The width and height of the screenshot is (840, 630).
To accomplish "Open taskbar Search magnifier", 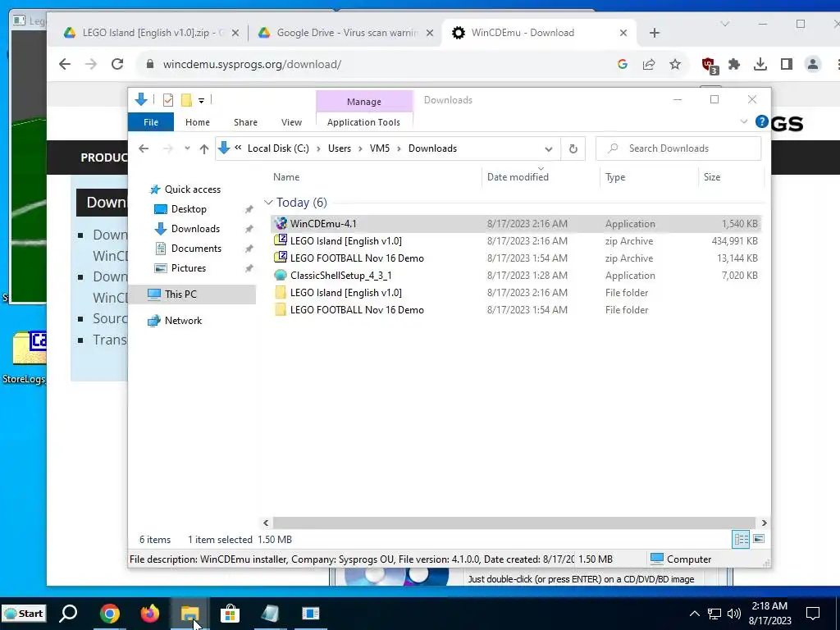I will pos(69,614).
